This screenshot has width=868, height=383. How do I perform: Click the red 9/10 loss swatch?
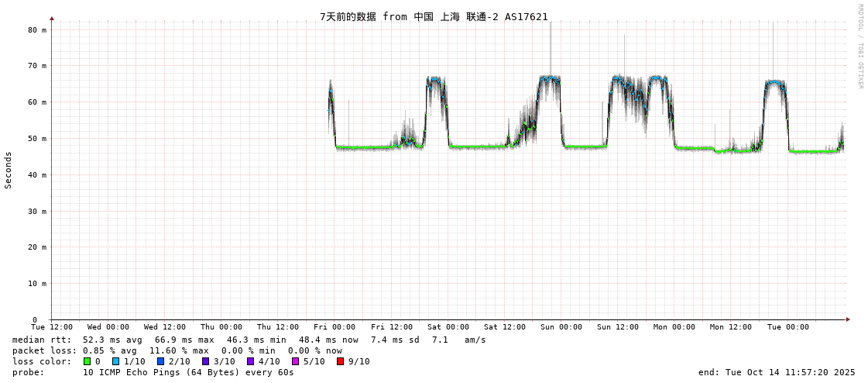(340, 361)
